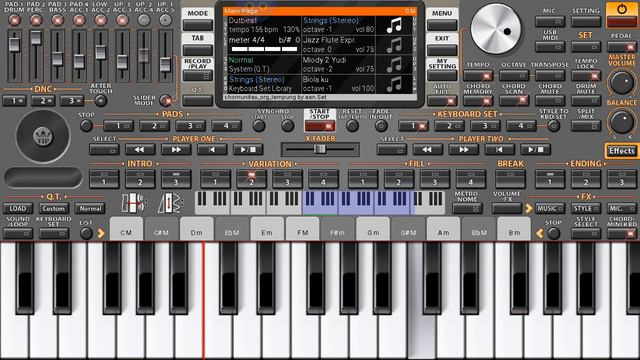Click the highlighted blue mini keyboard range
The image size is (640, 360).
358,202
